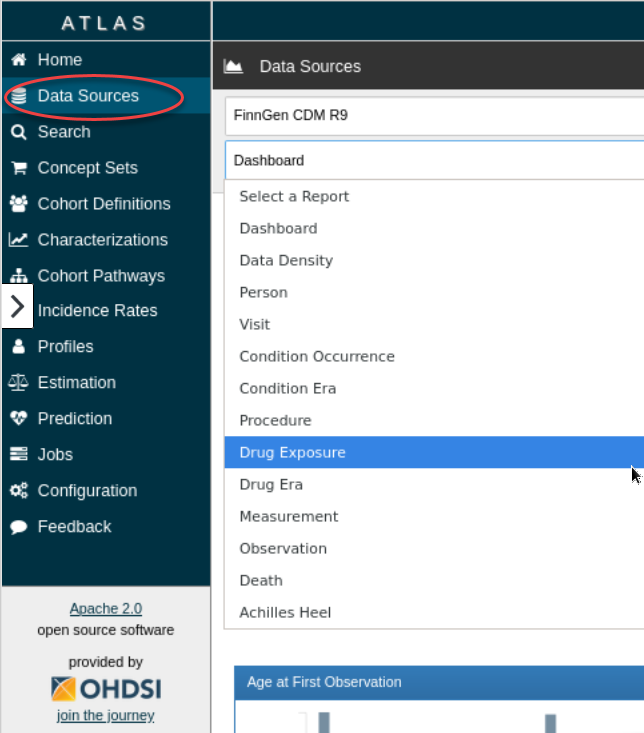Select Condition Era report
Image resolution: width=644 pixels, height=733 pixels.
[434, 388]
